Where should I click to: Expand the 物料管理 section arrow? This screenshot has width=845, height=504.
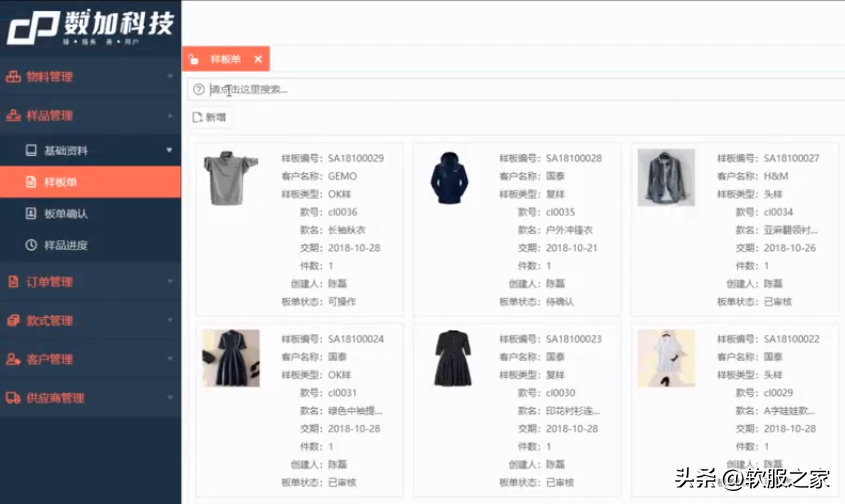pos(169,76)
